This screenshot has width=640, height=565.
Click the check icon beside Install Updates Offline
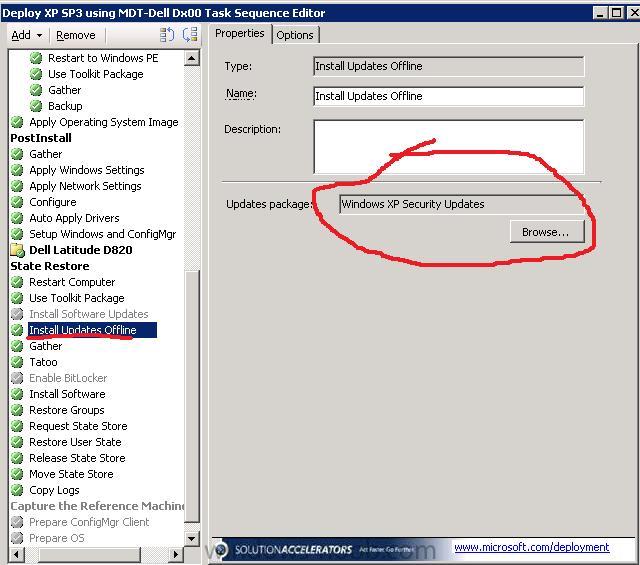pos(17,330)
